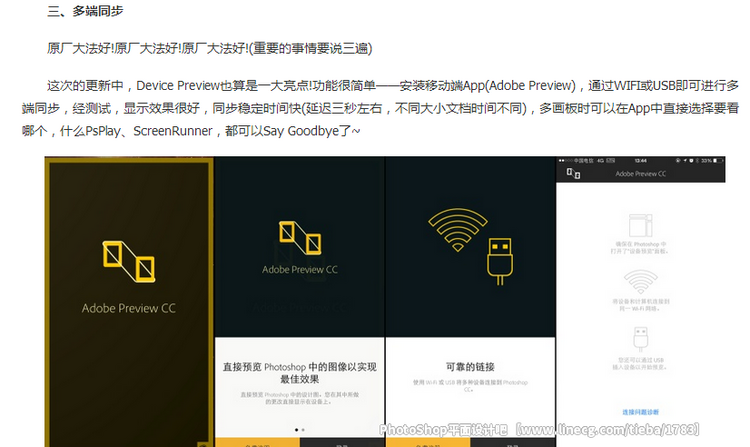Click the heading 直接预览 Photoshop 中的图像以实现最佳效果
Screen dimensions: 750x447
pyautogui.click(x=299, y=373)
